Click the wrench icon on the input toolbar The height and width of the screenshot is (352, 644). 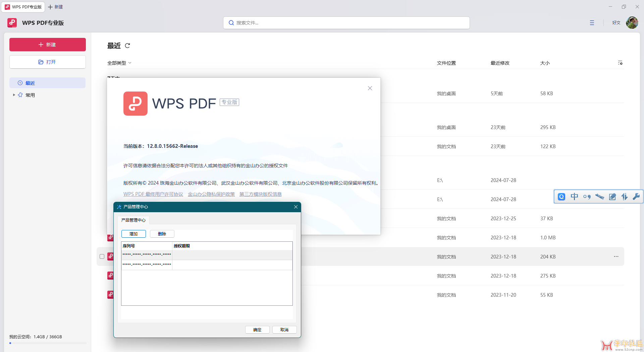(x=636, y=197)
